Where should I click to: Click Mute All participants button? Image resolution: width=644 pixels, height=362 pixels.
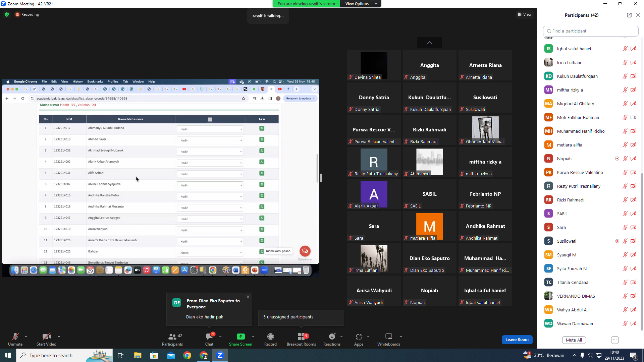(574, 340)
